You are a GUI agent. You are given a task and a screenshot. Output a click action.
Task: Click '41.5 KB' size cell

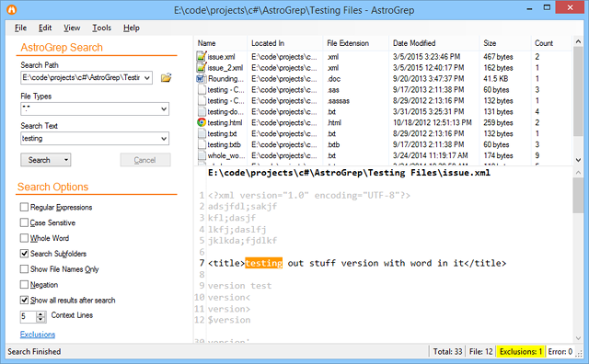point(496,79)
